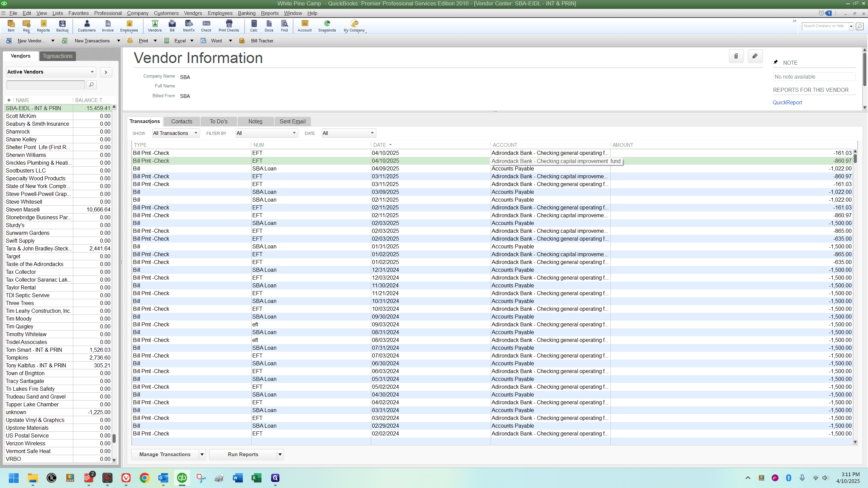Open the Snapshots toolbar icon

point(327,26)
